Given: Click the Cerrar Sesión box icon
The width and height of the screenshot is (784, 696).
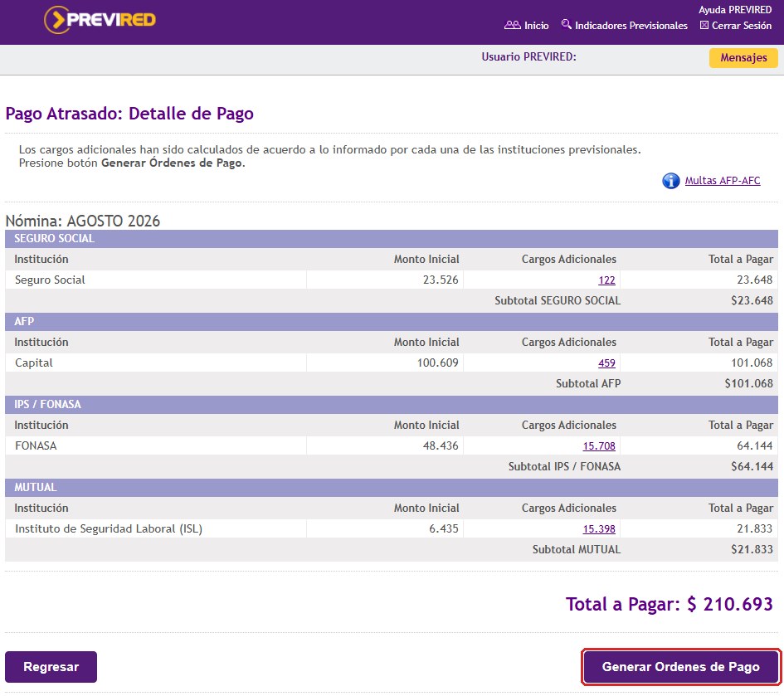Looking at the screenshot, I should click(704, 25).
